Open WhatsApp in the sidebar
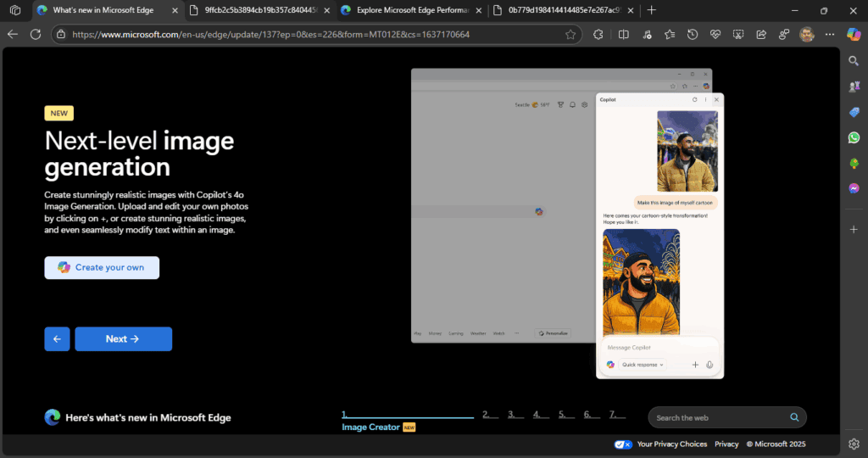This screenshot has height=458, width=868. coord(854,137)
